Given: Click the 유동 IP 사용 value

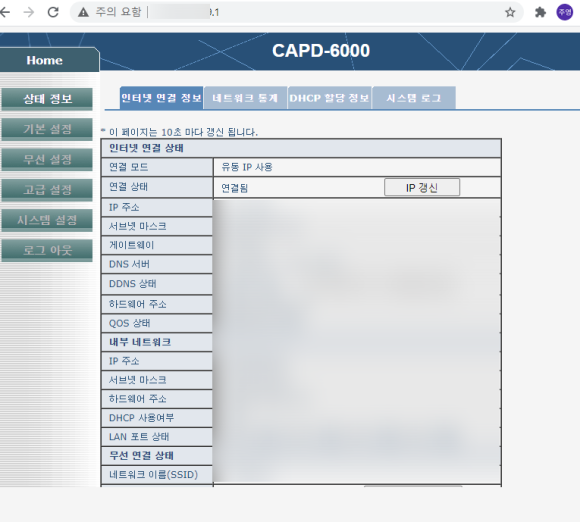Looking at the screenshot, I should point(247,167).
